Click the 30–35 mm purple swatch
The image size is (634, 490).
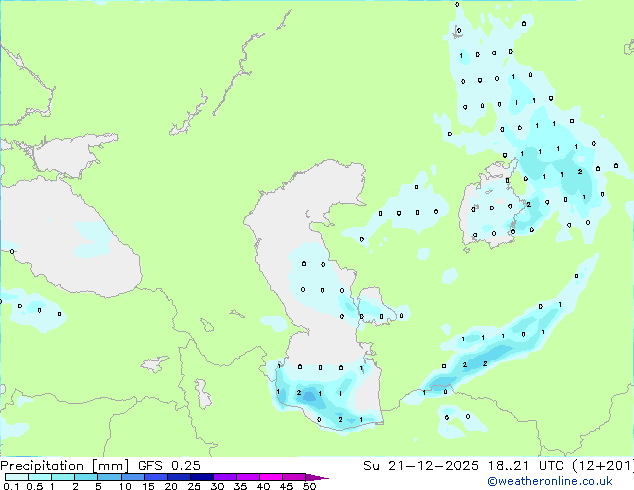tap(225, 477)
